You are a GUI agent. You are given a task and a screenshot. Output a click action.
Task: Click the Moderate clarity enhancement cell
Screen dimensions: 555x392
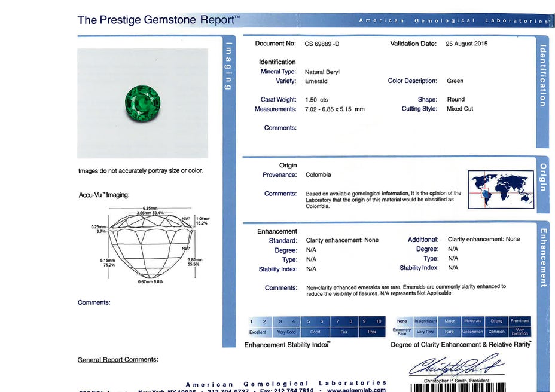[472, 321]
